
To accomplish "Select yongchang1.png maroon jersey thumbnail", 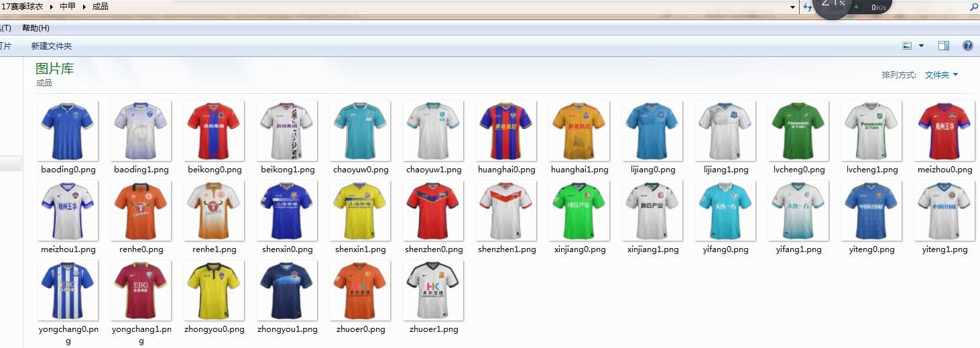I will click(x=141, y=290).
